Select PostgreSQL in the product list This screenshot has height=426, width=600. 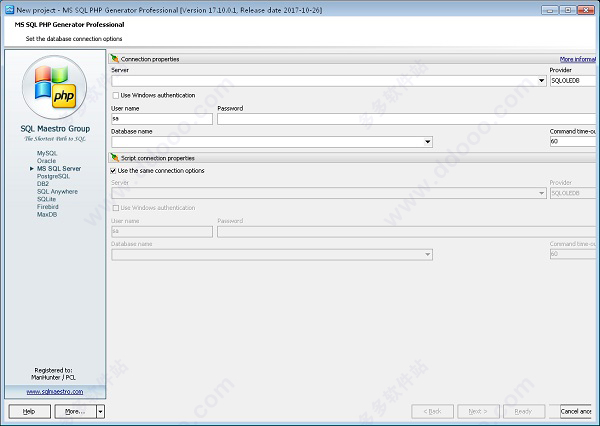tap(53, 176)
